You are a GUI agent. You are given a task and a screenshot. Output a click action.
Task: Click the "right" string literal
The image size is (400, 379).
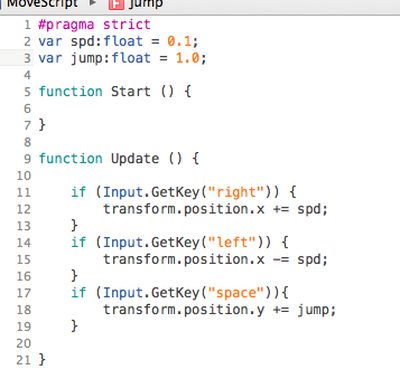tap(236, 192)
